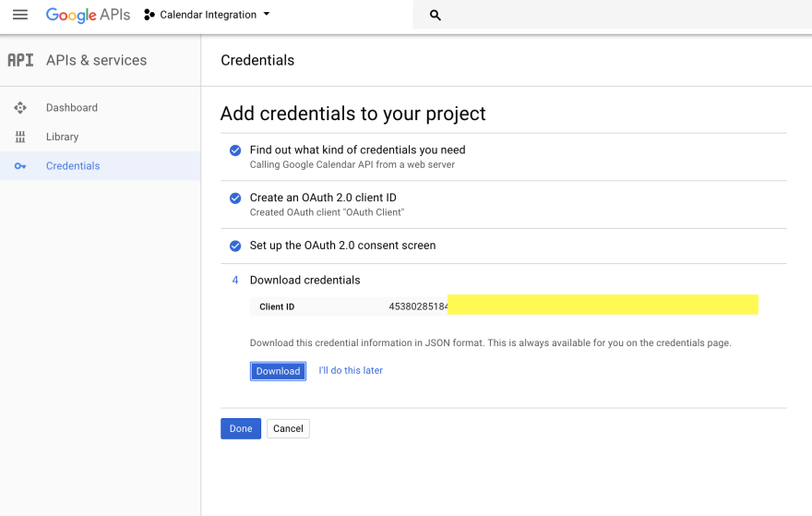This screenshot has height=516, width=812.
Task: Click the search magnifier icon
Action: click(x=436, y=16)
